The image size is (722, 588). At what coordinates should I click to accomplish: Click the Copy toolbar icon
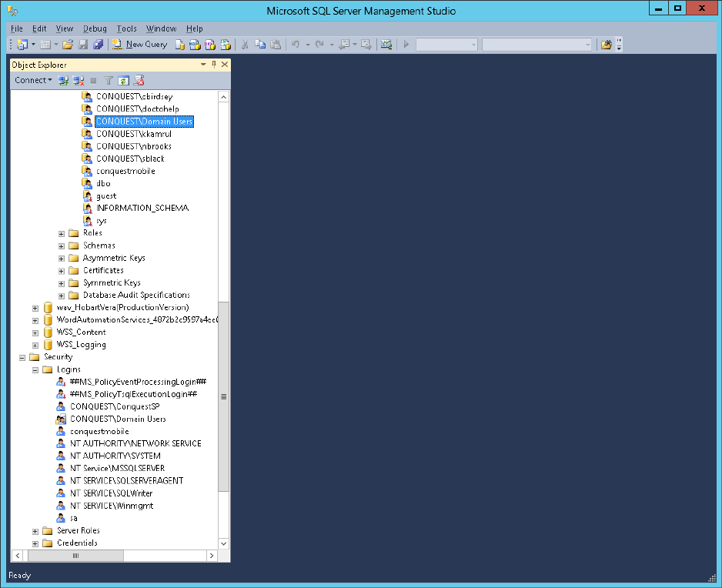(x=260, y=44)
